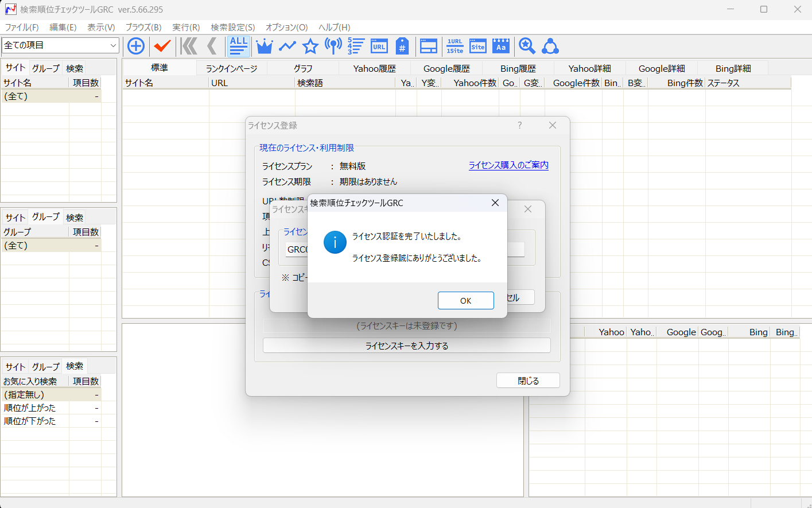Click the red checkmark run-check icon

coord(162,46)
